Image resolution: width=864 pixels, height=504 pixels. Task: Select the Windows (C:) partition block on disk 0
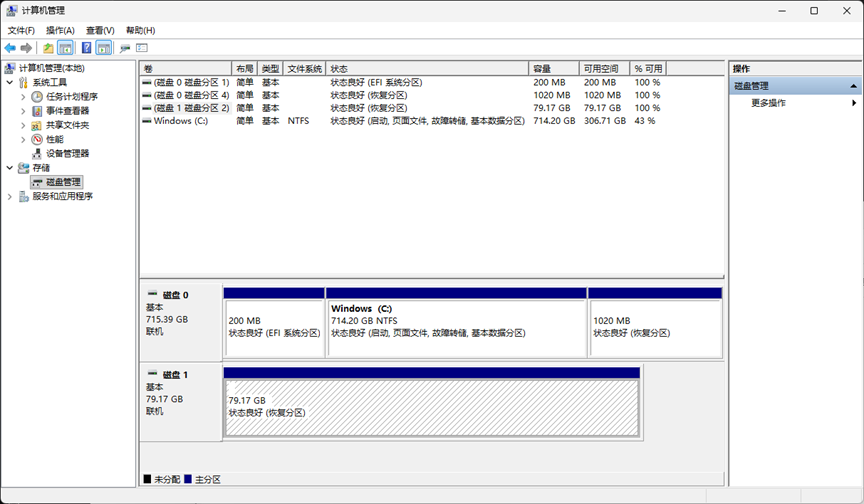456,322
